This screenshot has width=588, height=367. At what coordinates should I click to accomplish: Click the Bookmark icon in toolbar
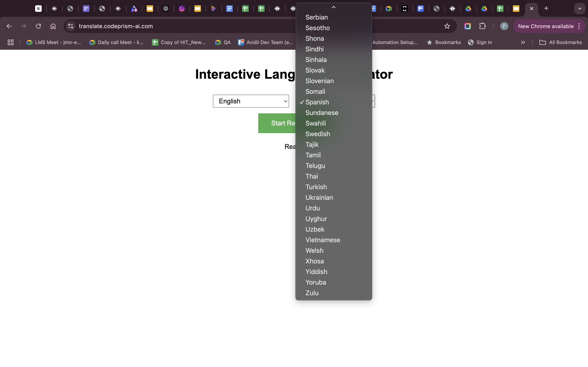tap(448, 26)
